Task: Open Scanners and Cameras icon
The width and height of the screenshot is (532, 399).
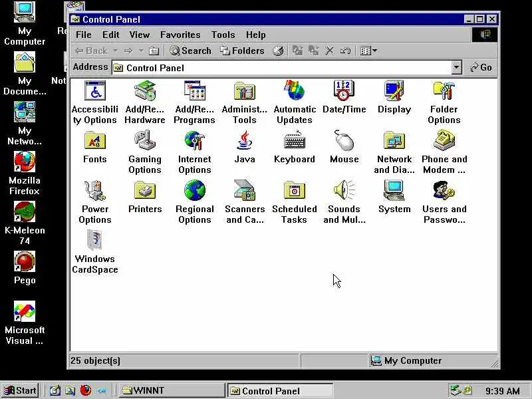Action: 245,190
